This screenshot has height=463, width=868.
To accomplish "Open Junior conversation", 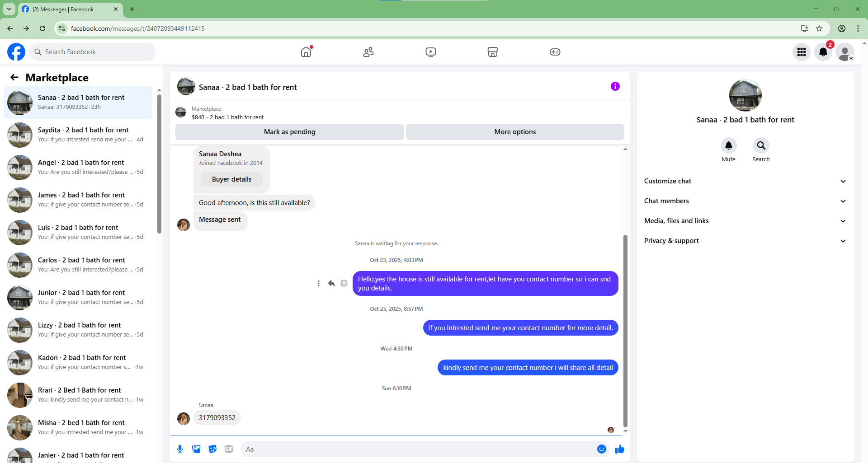I will coord(78,298).
